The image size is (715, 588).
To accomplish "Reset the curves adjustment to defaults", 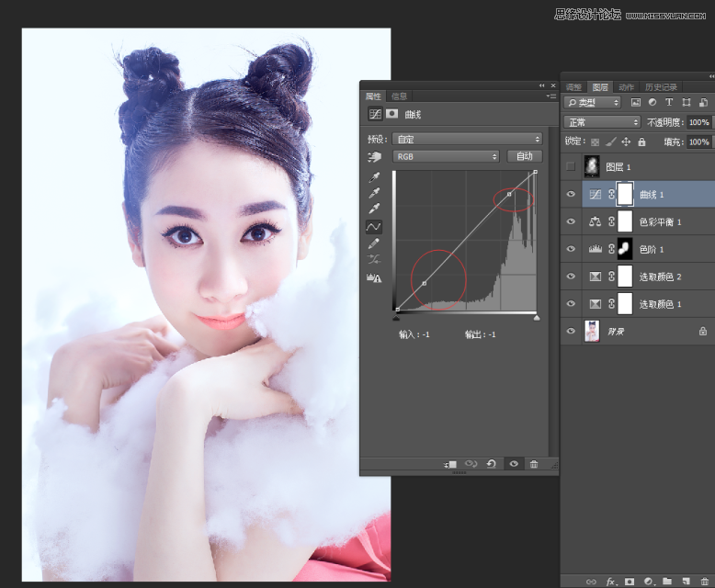I will tap(492, 464).
